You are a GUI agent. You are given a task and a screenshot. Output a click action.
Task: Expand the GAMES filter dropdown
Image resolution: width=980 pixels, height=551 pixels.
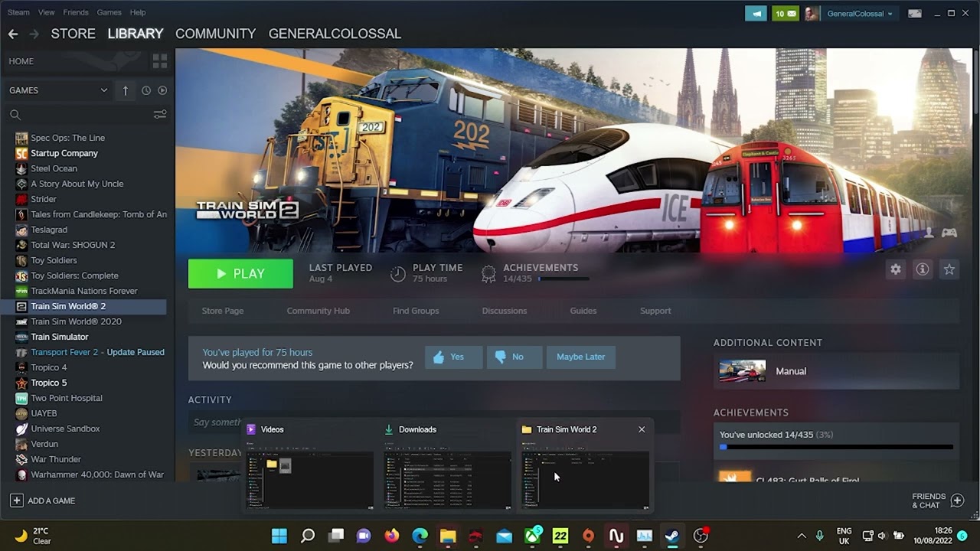click(x=58, y=90)
